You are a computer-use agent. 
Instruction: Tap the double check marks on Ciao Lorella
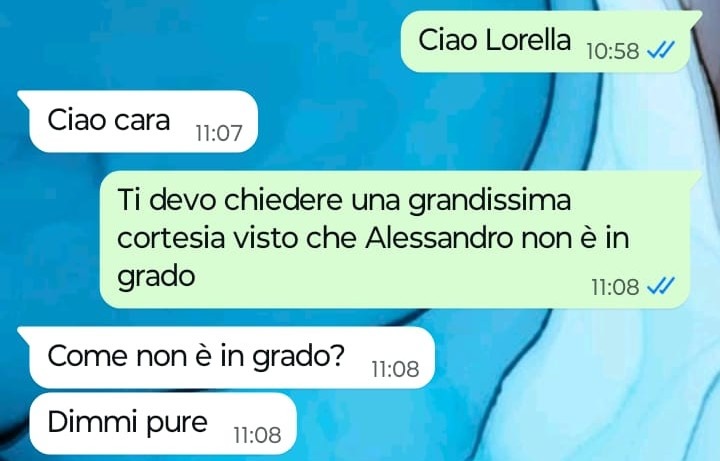pyautogui.click(x=661, y=50)
